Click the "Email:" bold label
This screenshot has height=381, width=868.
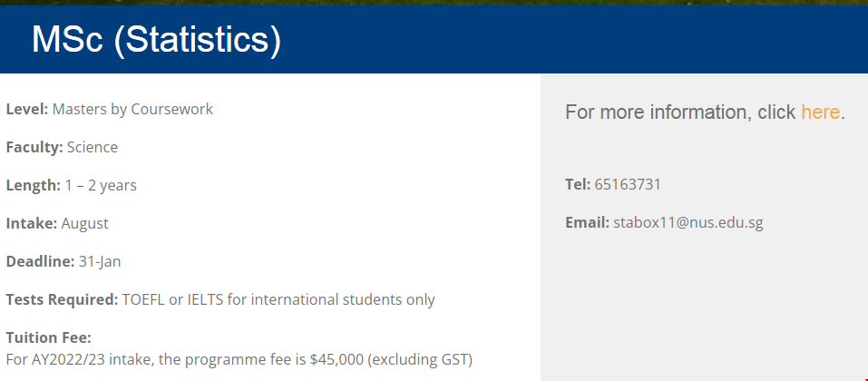[x=587, y=222]
